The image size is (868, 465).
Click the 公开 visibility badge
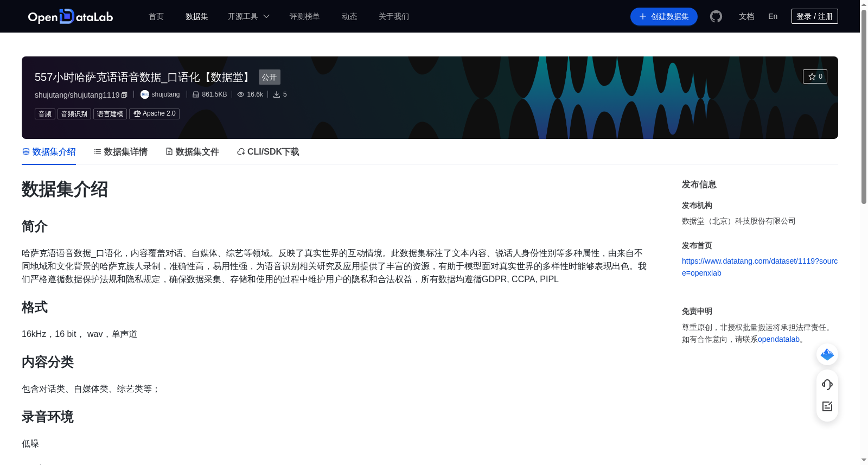270,77
